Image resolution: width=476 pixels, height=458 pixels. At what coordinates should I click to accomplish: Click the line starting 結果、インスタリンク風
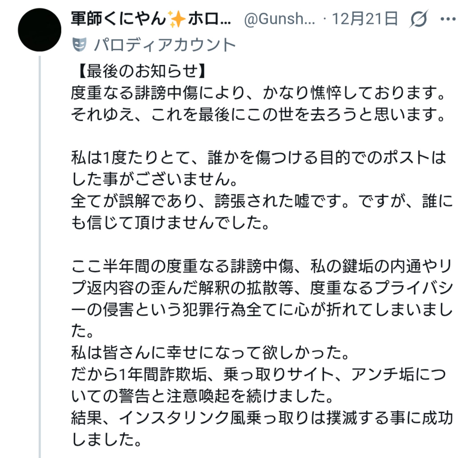coord(261,418)
